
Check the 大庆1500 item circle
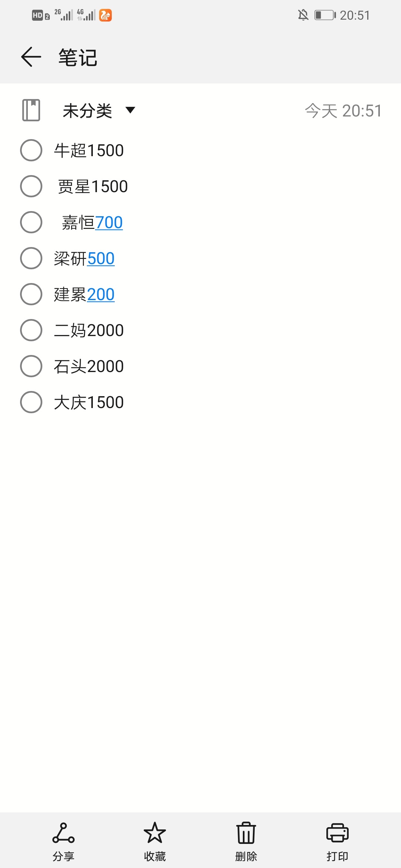[31, 402]
